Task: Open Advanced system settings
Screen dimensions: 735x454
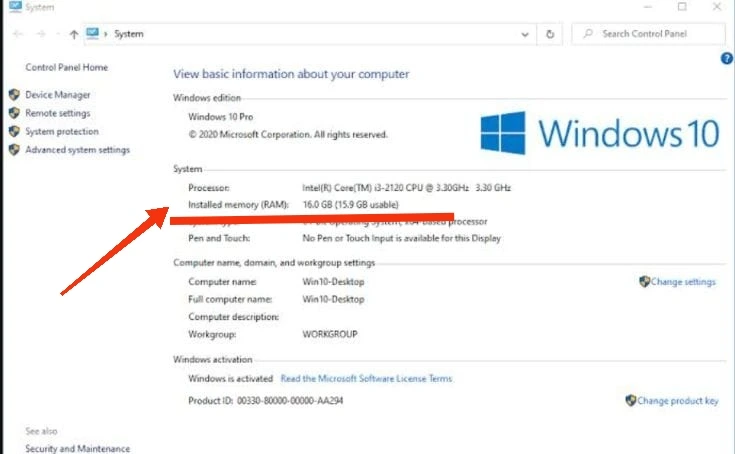Action: click(x=77, y=150)
